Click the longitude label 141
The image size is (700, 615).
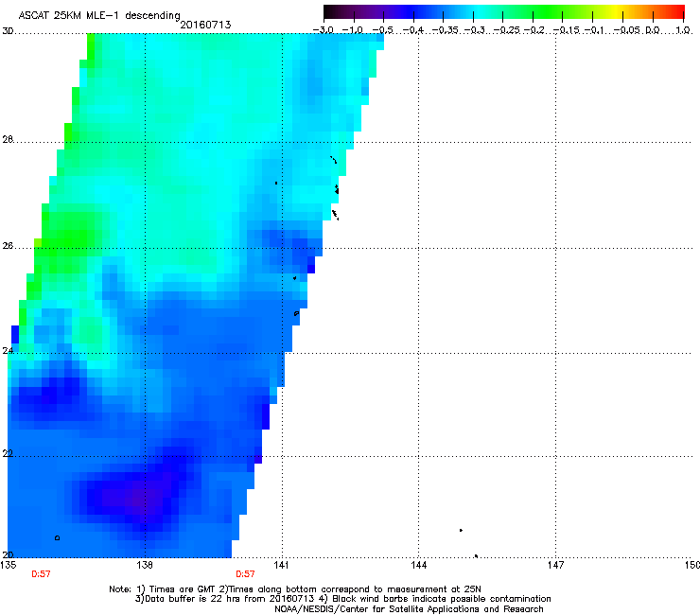pos(281,565)
